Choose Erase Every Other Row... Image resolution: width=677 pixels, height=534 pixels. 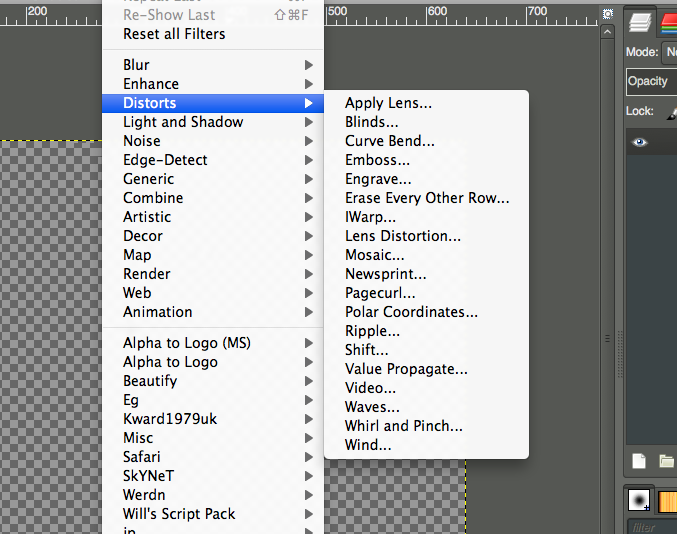[426, 198]
